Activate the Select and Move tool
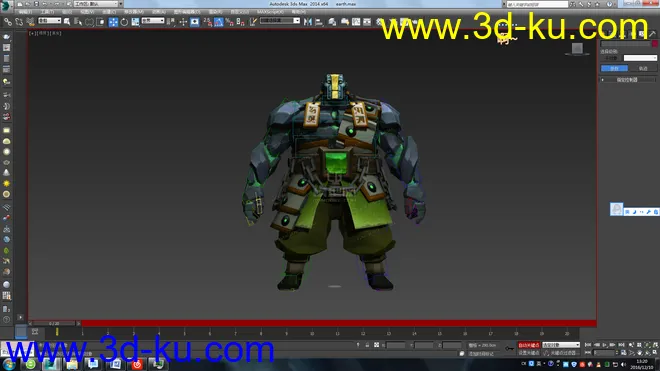This screenshot has width=660, height=371. pos(113,22)
